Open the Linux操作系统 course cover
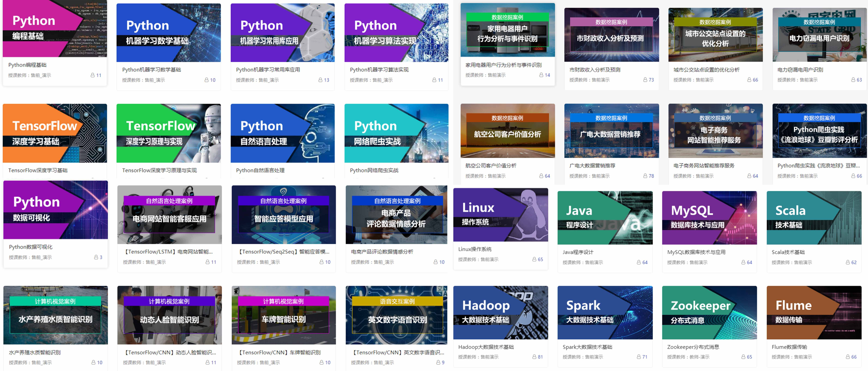Screen dimensions: 868x371 pyautogui.click(x=500, y=215)
